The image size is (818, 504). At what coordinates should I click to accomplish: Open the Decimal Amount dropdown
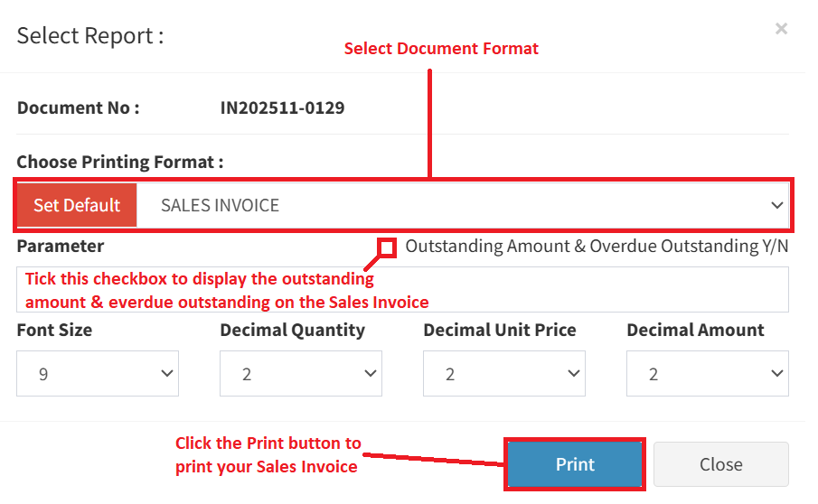click(708, 374)
